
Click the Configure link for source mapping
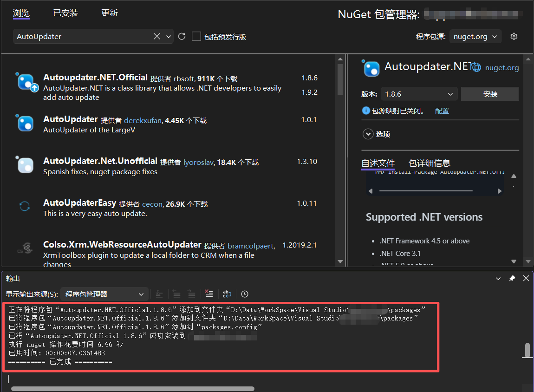pyautogui.click(x=442, y=111)
